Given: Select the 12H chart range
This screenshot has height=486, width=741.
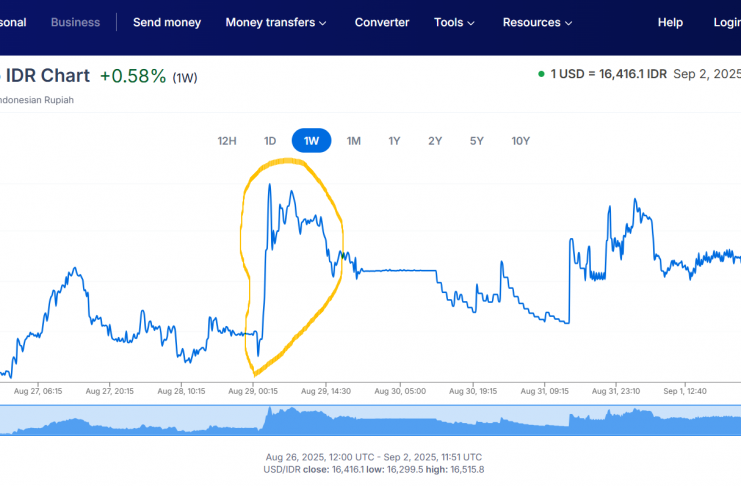Looking at the screenshot, I should 227,141.
